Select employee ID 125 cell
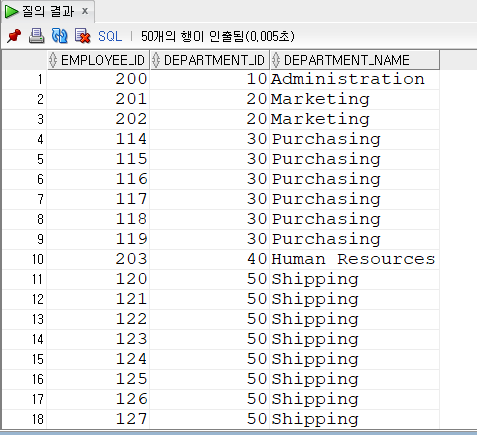 coord(98,379)
